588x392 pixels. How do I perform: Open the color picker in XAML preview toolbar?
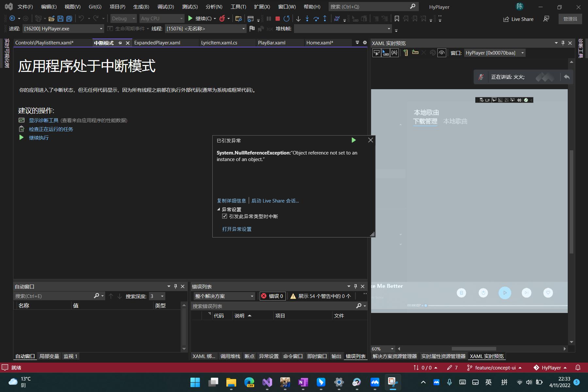[433, 53]
